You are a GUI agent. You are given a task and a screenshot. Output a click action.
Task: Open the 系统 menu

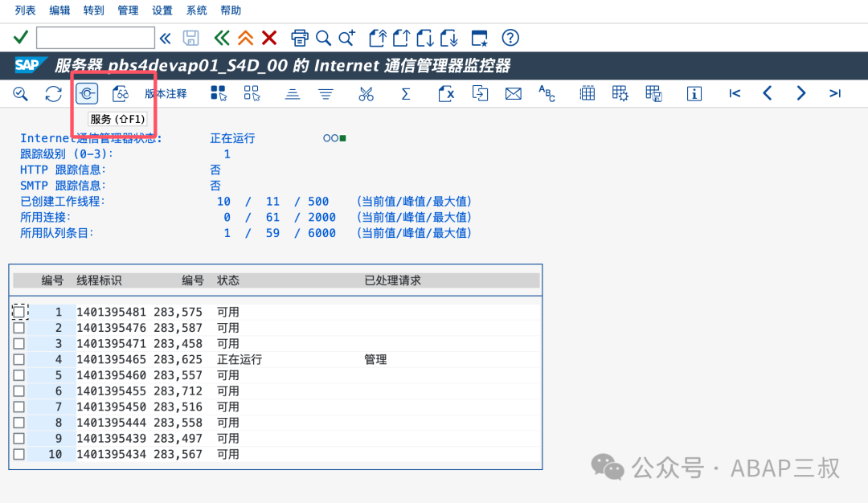pyautogui.click(x=197, y=10)
